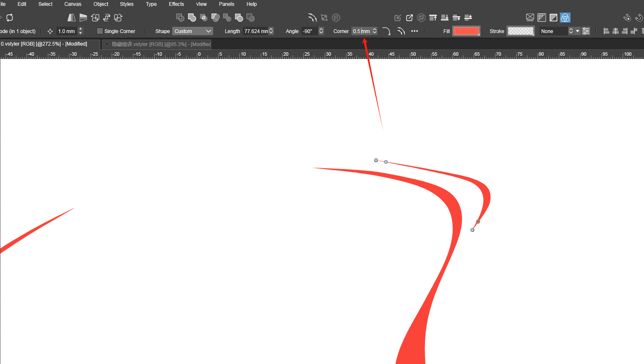The image size is (644, 364).
Task: Click the bring to front icon
Action: point(433,18)
